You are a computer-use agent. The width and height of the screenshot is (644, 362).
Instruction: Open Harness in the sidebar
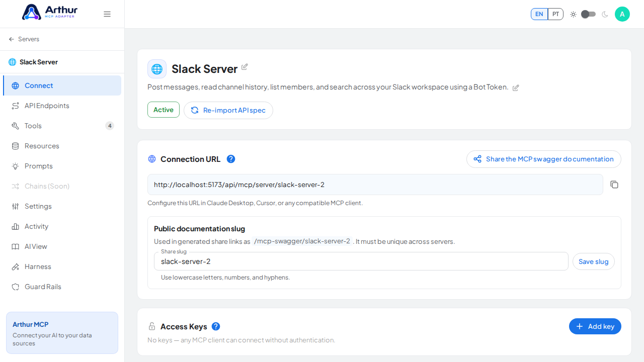click(62, 266)
